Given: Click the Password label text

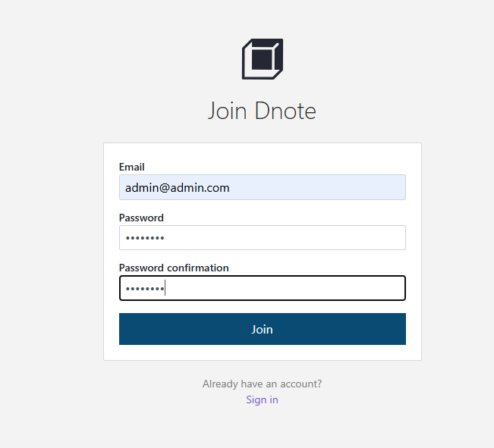Looking at the screenshot, I should [x=141, y=218].
